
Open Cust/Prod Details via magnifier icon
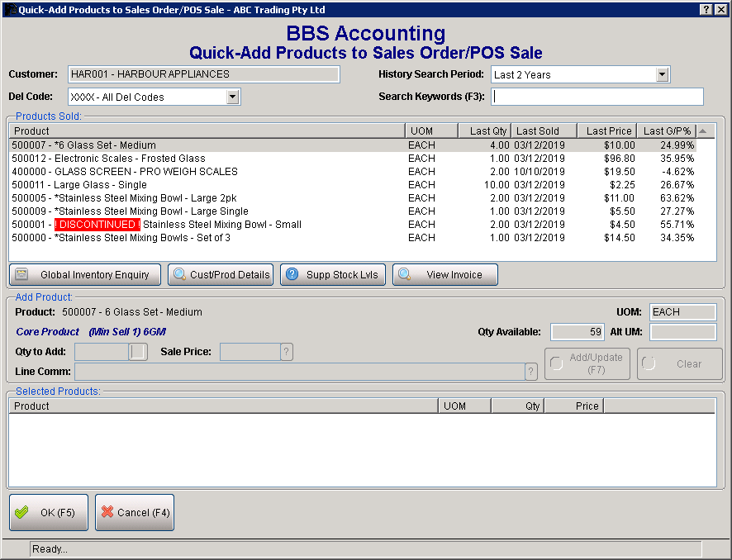(x=179, y=275)
